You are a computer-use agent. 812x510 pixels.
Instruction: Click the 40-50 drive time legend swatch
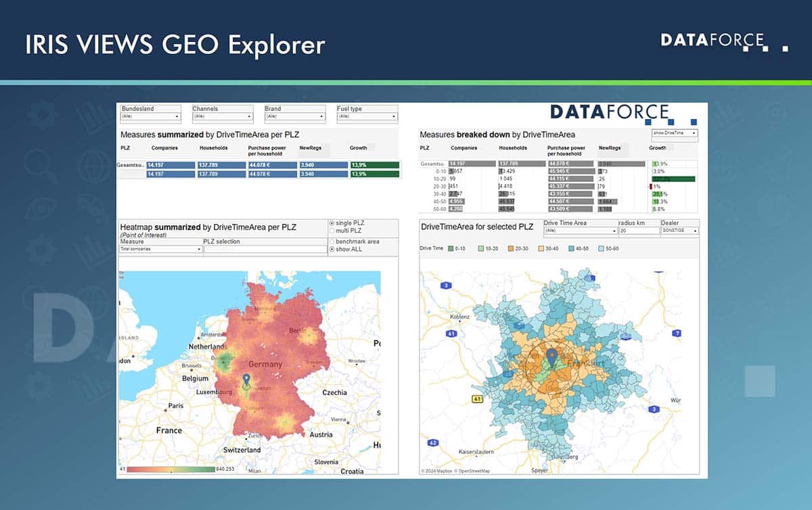[x=572, y=249]
